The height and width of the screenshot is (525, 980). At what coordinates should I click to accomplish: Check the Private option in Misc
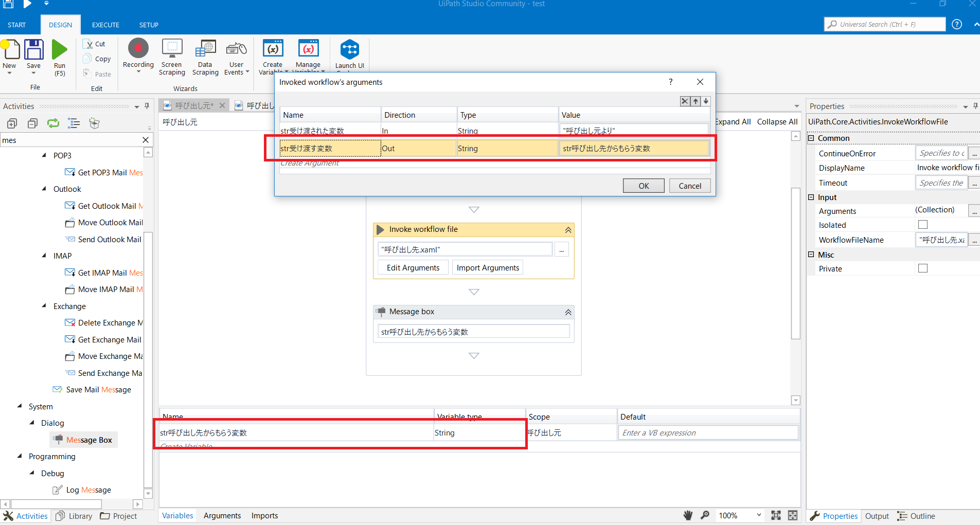922,268
